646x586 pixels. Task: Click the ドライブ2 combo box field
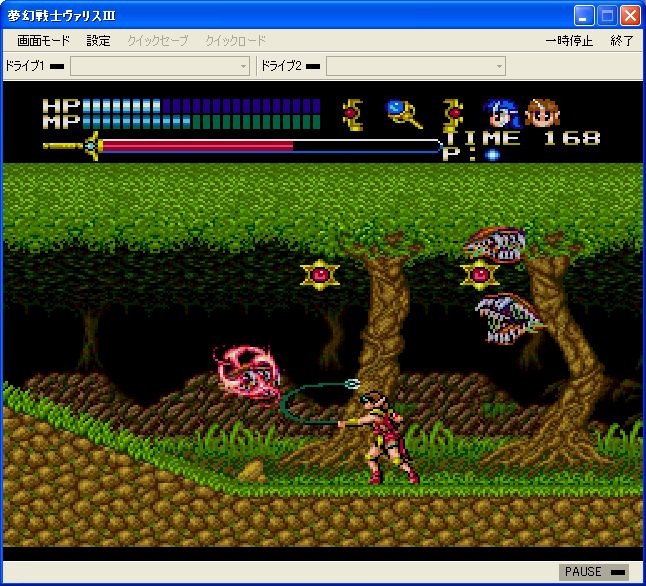(416, 66)
